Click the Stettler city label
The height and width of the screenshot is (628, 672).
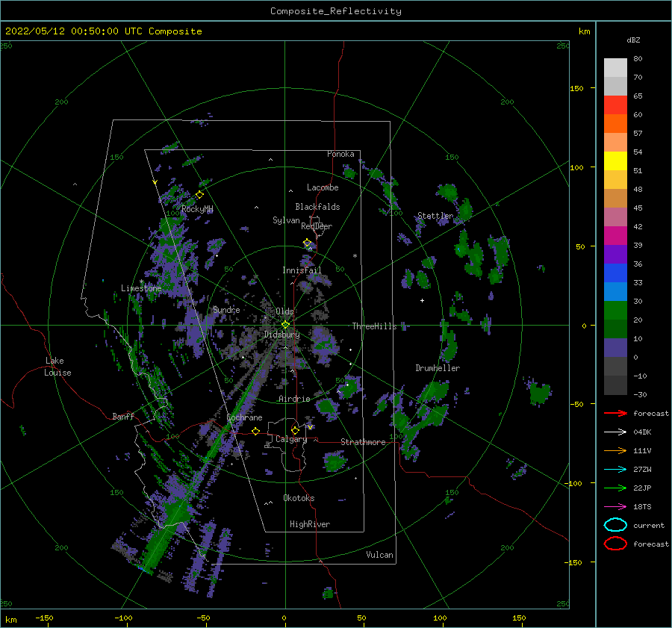tap(435, 216)
